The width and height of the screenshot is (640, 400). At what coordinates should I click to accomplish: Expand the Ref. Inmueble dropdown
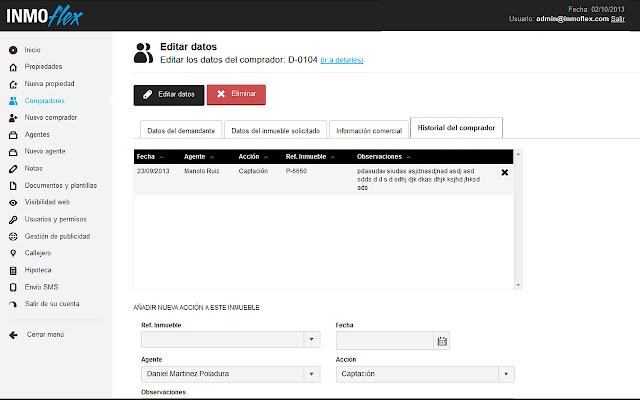pos(312,341)
